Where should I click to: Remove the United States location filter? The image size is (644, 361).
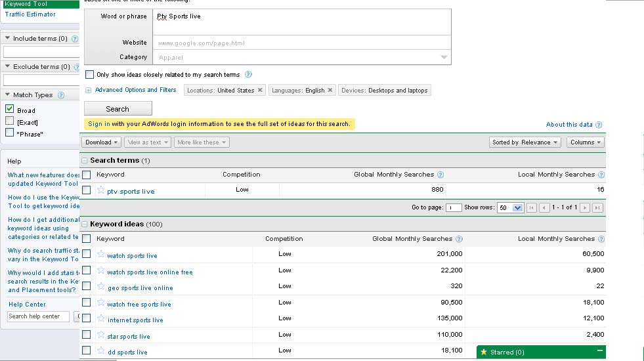click(260, 90)
